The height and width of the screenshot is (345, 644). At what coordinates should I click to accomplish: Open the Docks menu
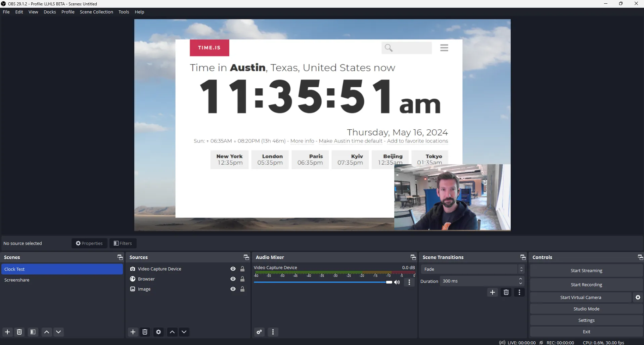coord(50,12)
